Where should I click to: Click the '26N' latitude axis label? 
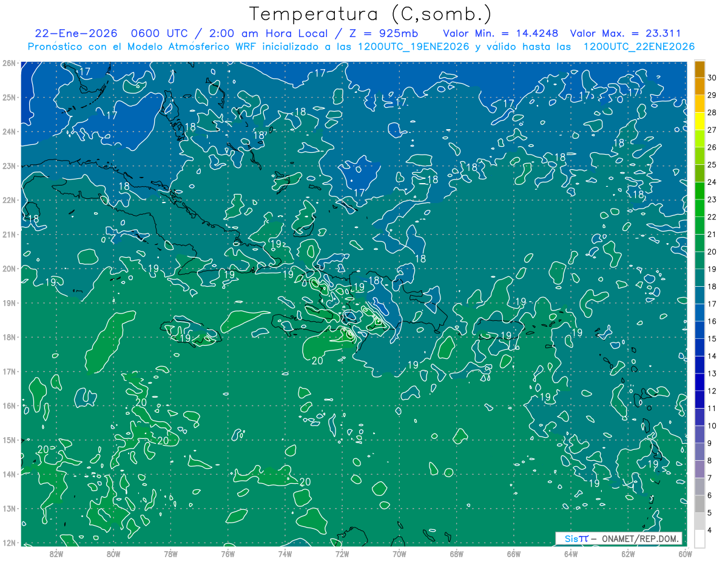8,63
